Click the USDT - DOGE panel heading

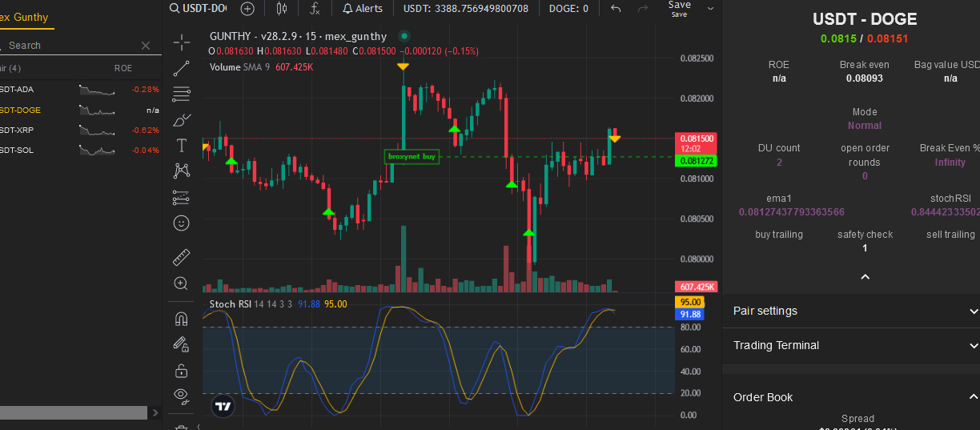(865, 19)
